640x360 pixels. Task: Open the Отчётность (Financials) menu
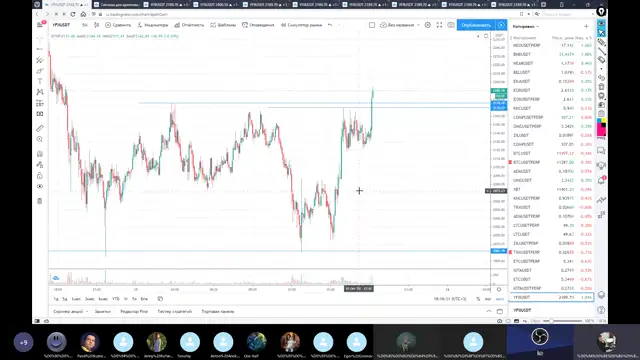[x=189, y=25]
